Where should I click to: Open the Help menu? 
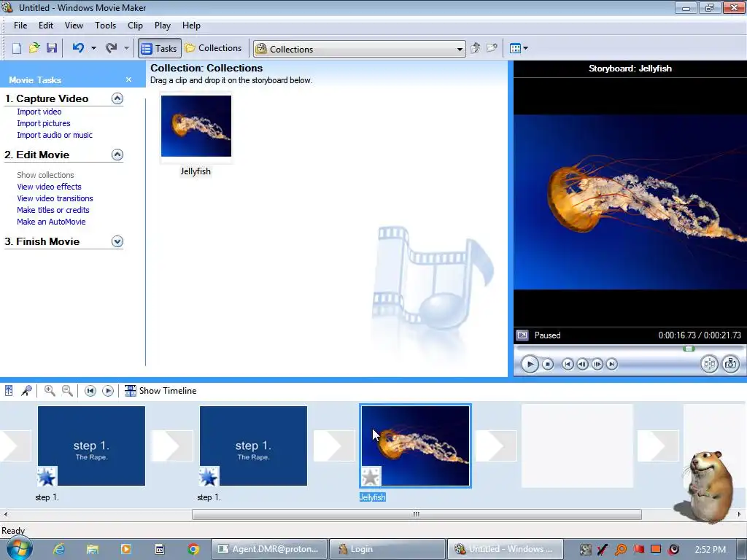[192, 26]
